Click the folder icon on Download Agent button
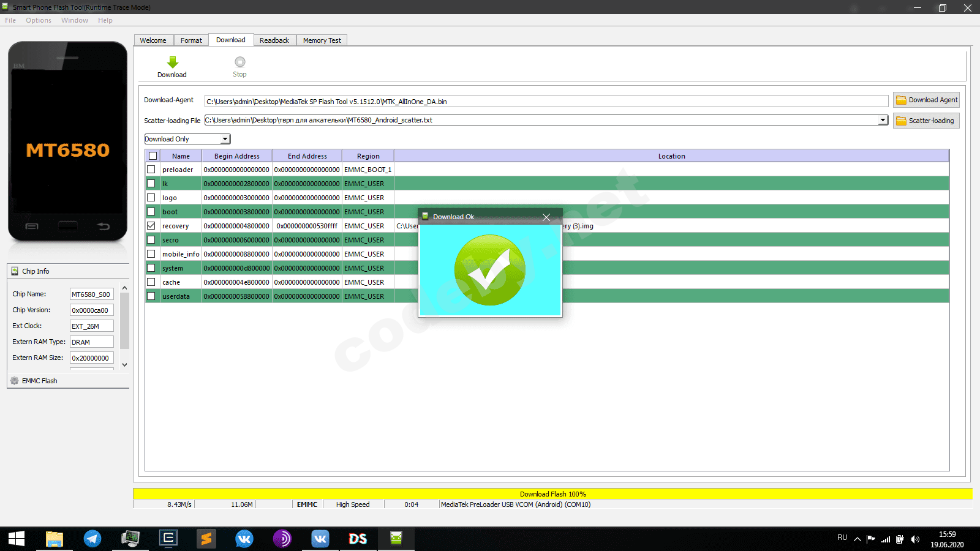Screen dimensions: 980x551 point(901,100)
